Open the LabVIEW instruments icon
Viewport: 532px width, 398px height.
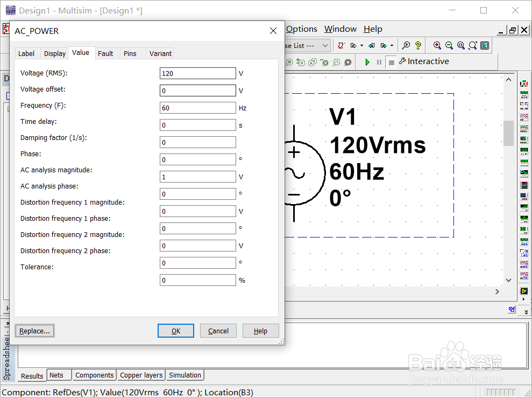click(524, 291)
